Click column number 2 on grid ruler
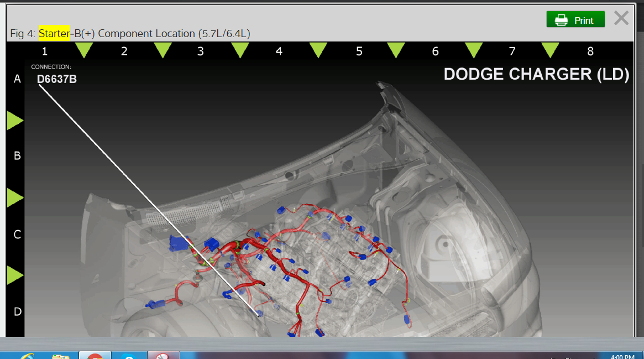The image size is (644, 359). tap(124, 51)
